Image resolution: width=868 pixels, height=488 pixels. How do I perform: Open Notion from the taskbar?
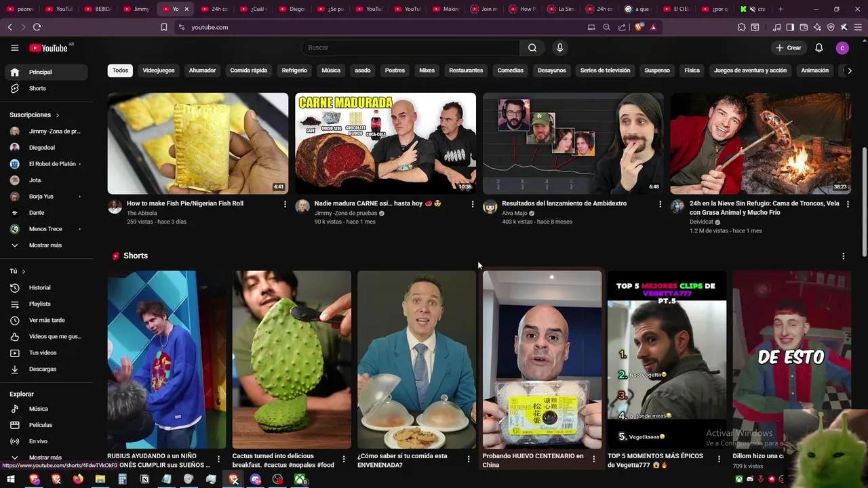144,479
